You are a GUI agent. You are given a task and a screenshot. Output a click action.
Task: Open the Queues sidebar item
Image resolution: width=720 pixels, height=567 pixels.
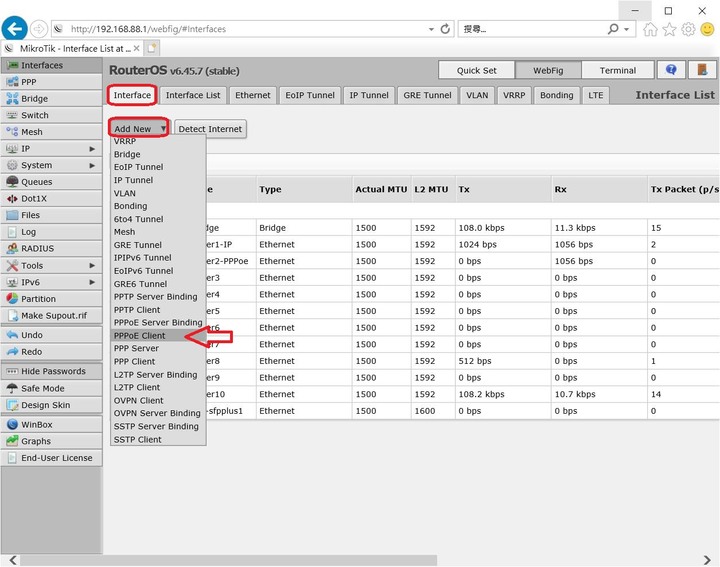coord(51,182)
